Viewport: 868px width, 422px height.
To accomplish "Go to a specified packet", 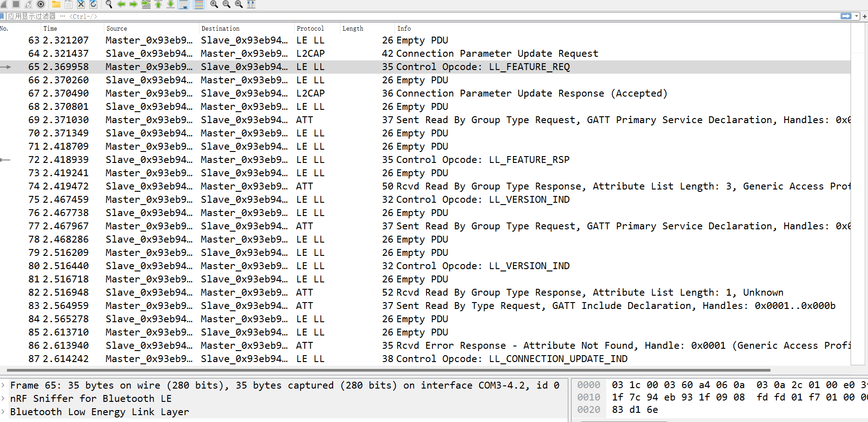I will click(146, 4).
